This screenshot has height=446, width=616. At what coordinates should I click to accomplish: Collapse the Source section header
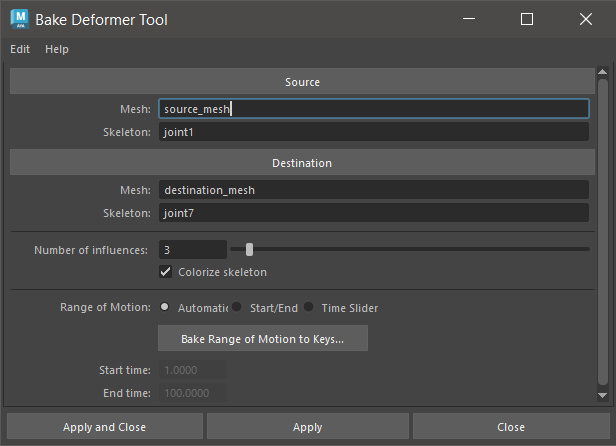coord(302,82)
